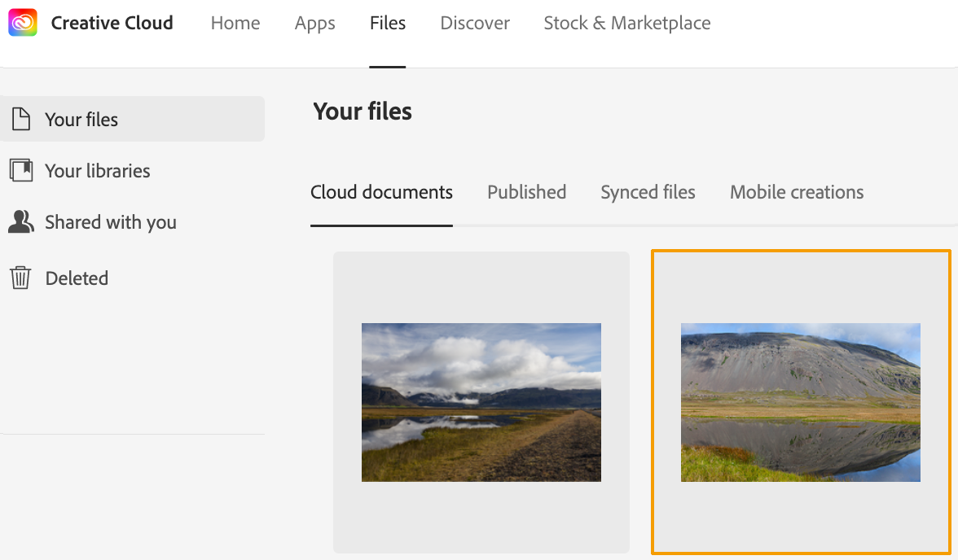The image size is (958, 560).
Task: Click the Deleted trash can icon
Action: pos(20,278)
